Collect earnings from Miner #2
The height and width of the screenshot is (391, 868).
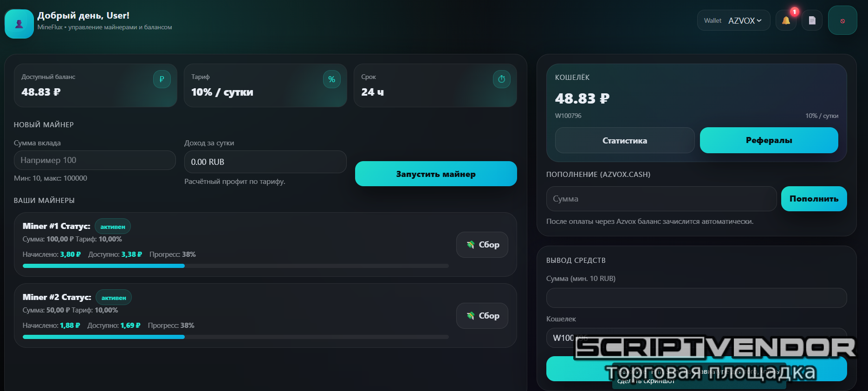point(482,316)
